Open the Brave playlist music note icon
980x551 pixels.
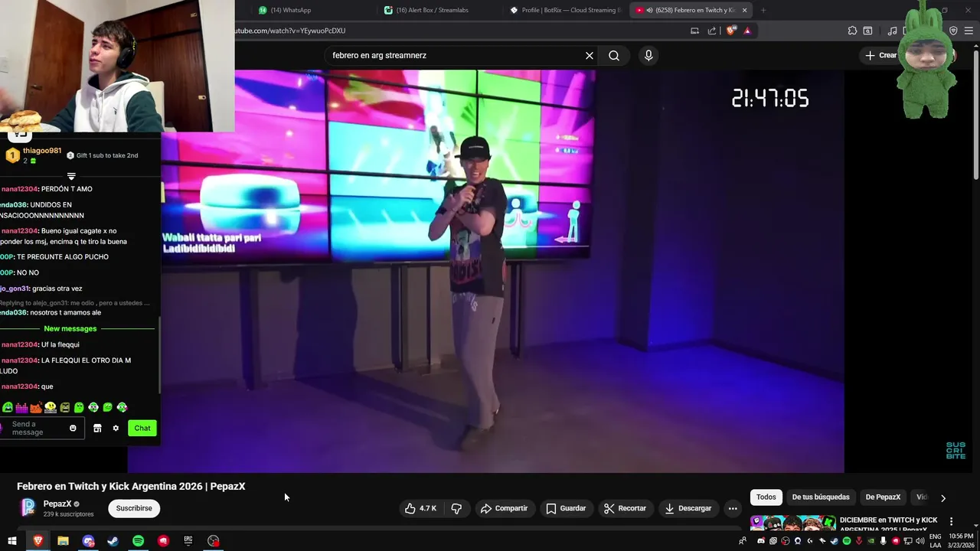click(x=892, y=31)
